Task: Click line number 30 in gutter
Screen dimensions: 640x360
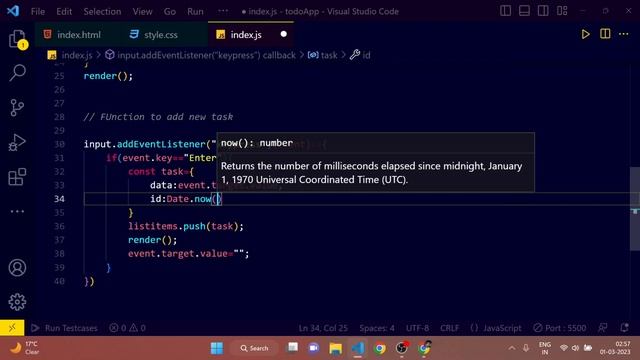Action: pos(59,144)
